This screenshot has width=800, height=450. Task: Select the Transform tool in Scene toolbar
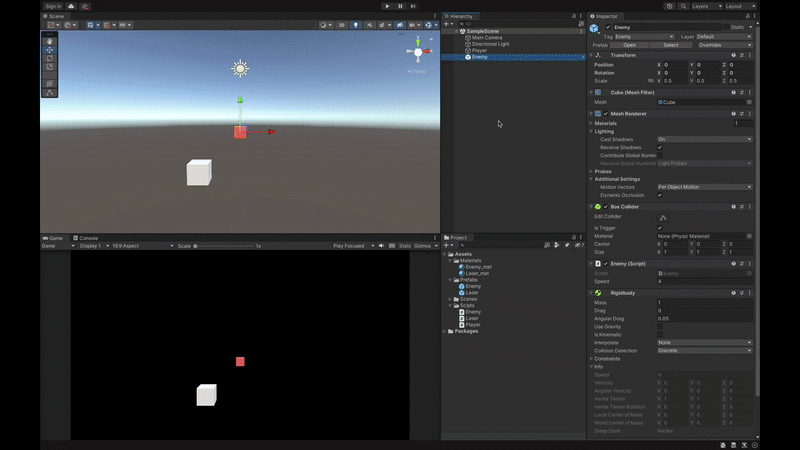point(49,84)
